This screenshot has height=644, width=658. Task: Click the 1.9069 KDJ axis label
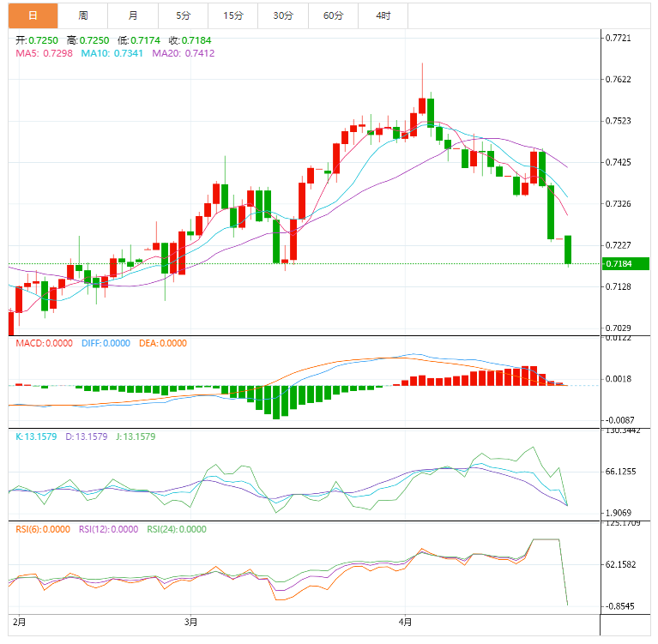click(x=619, y=513)
